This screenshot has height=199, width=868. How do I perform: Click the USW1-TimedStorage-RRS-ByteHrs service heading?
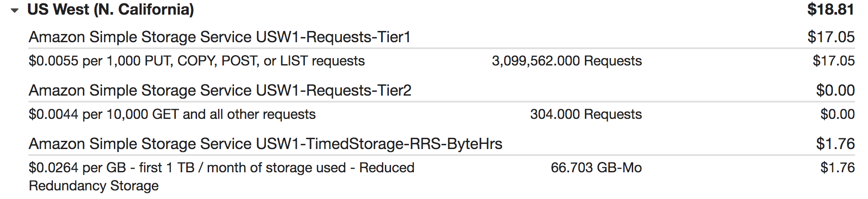click(x=265, y=144)
